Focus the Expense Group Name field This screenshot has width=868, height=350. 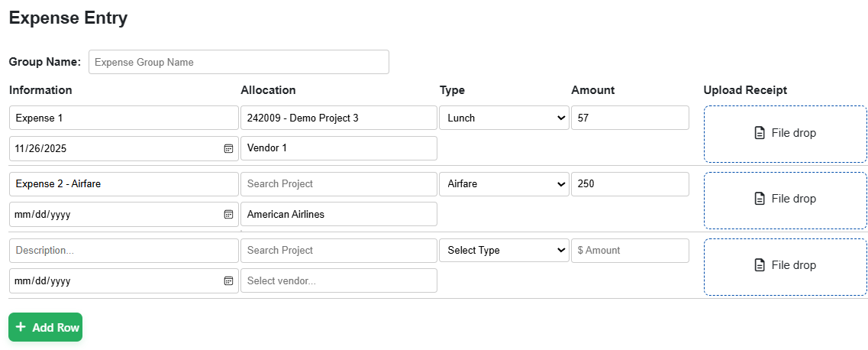(239, 62)
